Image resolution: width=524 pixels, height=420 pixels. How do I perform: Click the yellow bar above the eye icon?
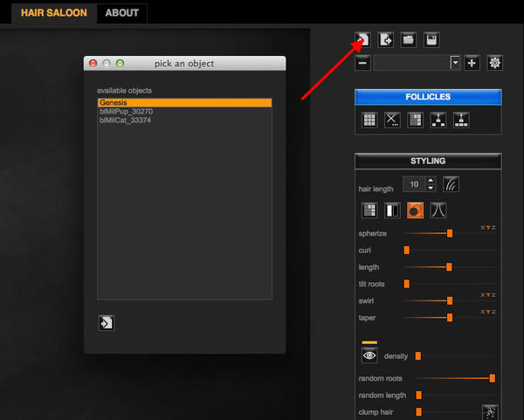(x=369, y=342)
